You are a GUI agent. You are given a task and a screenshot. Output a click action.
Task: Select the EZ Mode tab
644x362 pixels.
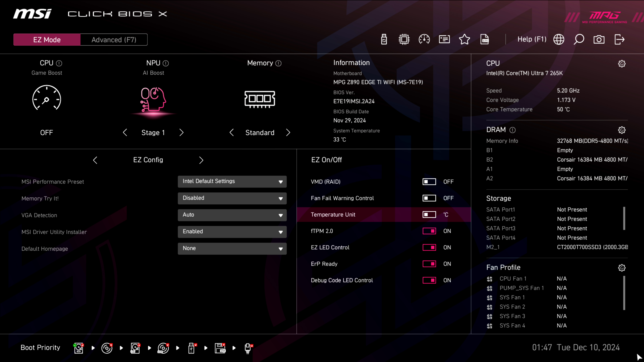[47, 40]
